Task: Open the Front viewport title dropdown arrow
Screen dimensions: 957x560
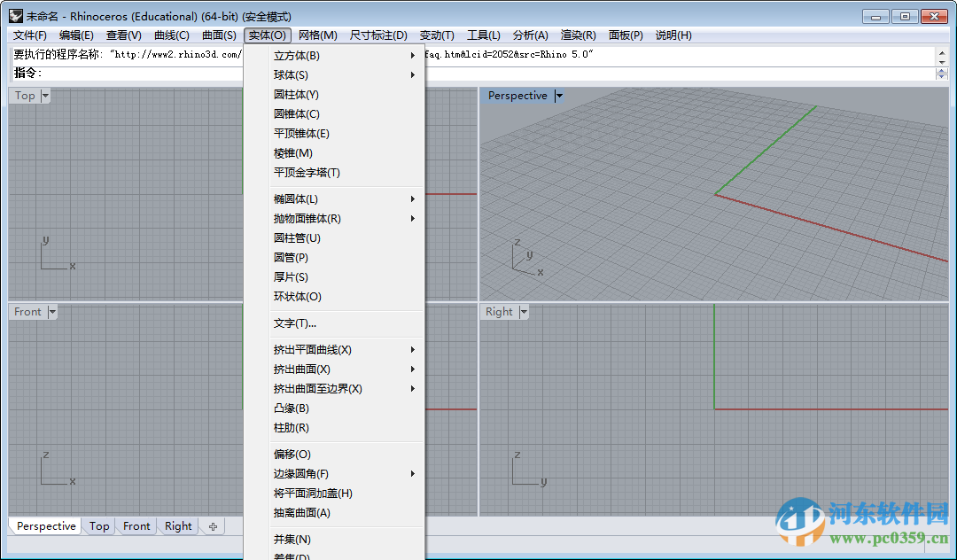Action: click(x=51, y=312)
